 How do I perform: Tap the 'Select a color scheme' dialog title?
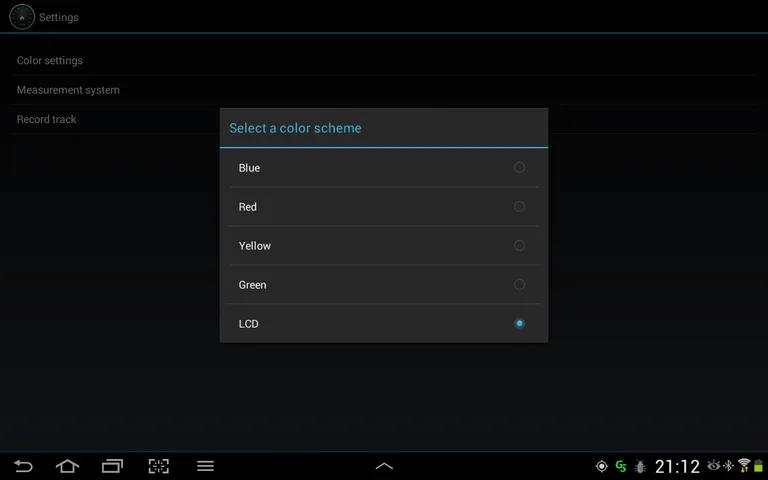pos(295,128)
